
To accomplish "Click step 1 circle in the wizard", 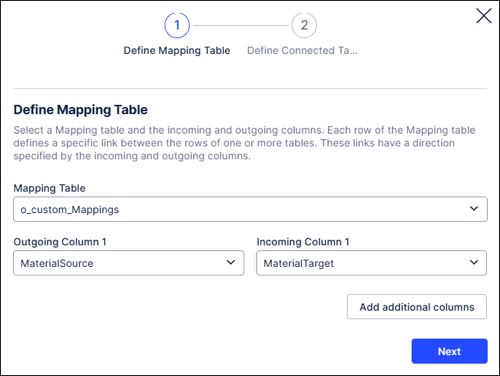I will (177, 25).
